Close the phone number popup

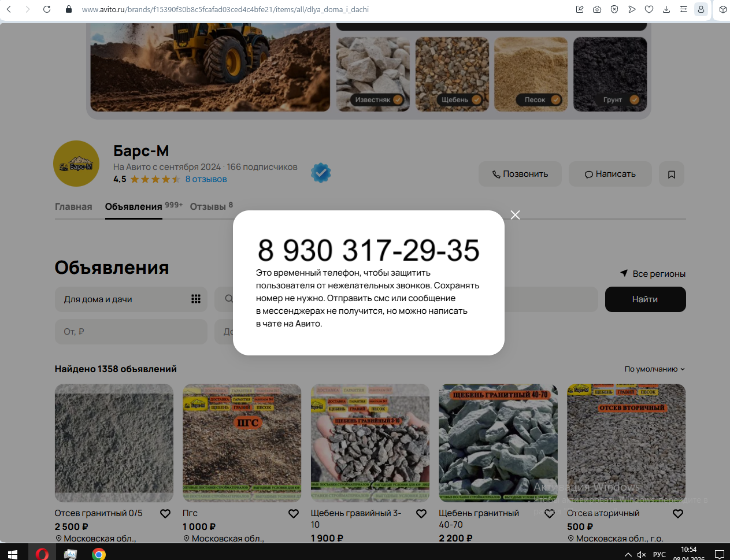pyautogui.click(x=515, y=215)
